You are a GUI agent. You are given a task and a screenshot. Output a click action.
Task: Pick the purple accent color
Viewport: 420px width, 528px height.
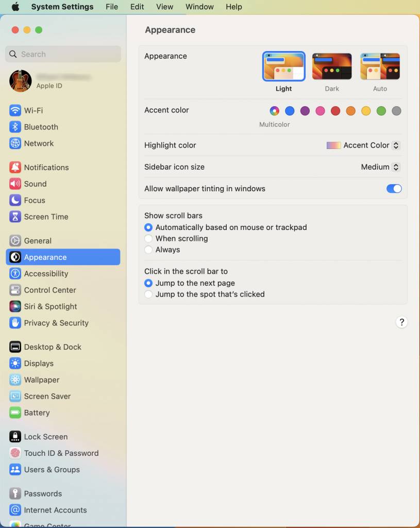click(305, 111)
